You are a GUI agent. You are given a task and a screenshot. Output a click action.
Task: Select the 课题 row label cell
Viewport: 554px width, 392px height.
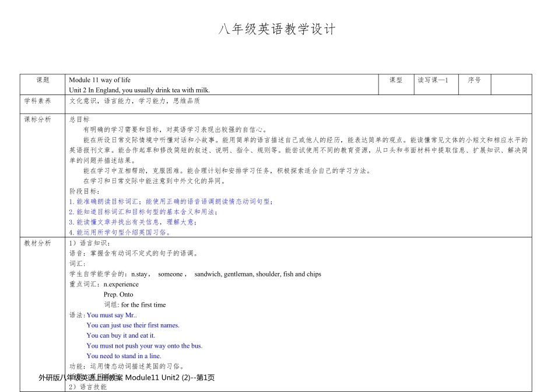pos(43,85)
